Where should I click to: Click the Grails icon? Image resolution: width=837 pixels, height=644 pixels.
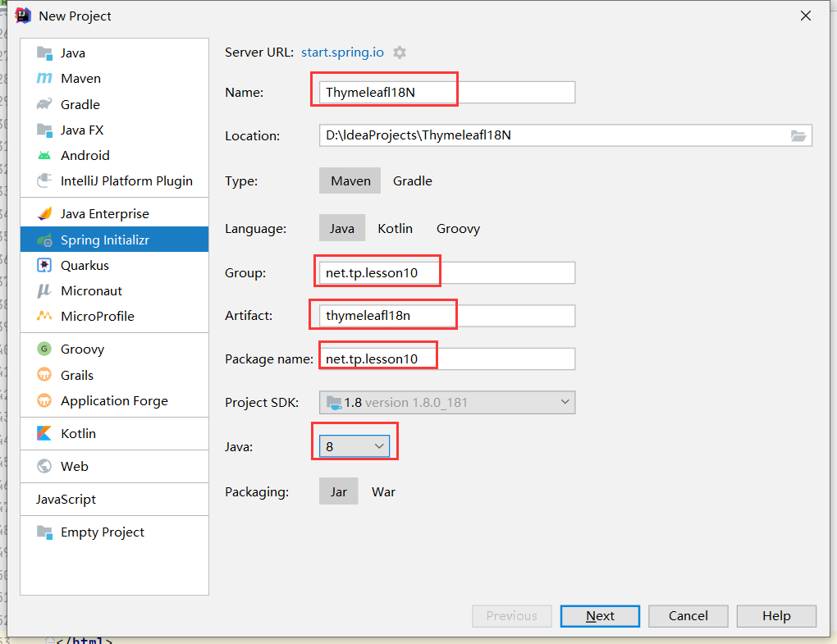[x=44, y=375]
